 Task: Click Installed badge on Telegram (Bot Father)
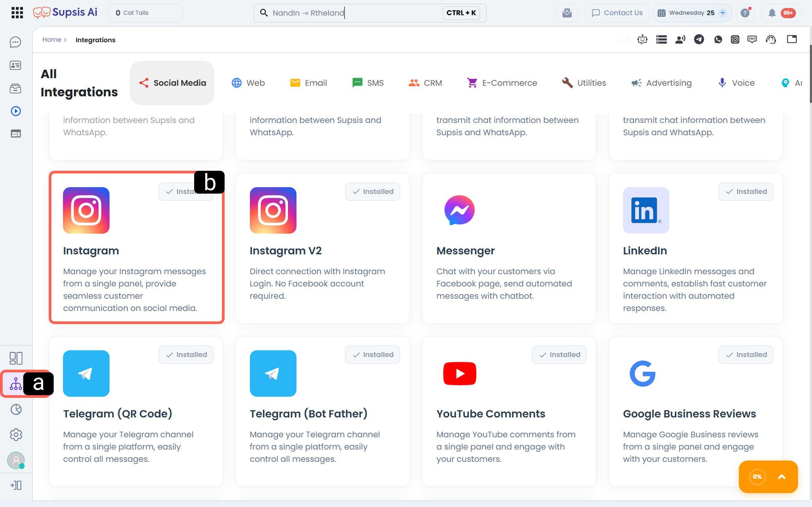(x=372, y=355)
